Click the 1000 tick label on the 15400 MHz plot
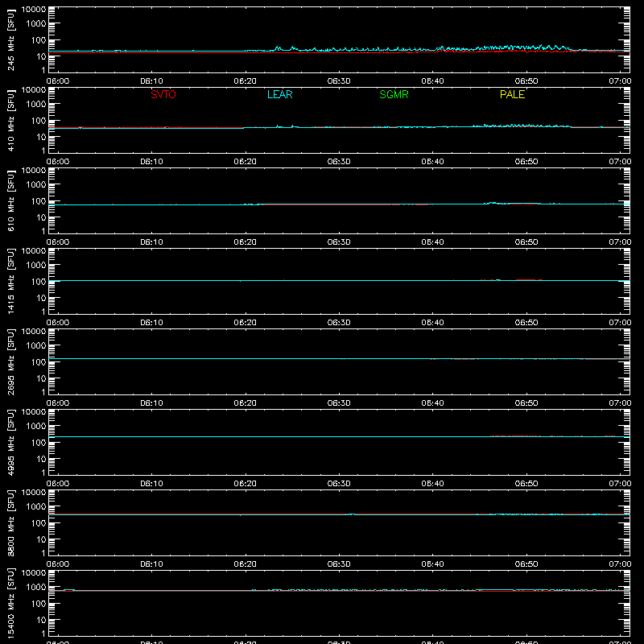The width and height of the screenshot is (644, 644). [36, 587]
